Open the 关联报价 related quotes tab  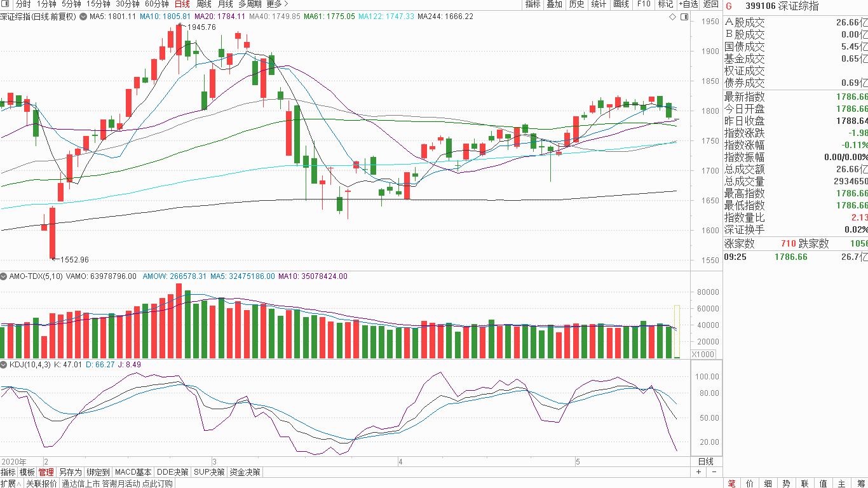click(42, 484)
